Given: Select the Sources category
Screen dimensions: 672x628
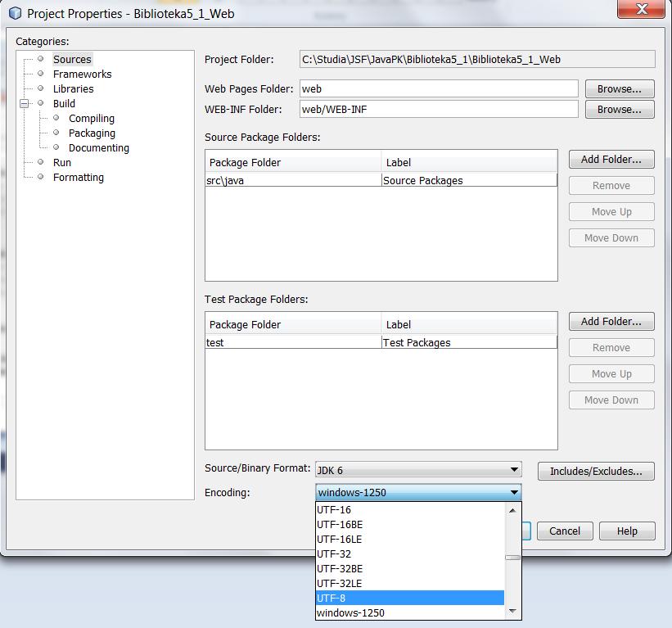Looking at the screenshot, I should (72, 59).
